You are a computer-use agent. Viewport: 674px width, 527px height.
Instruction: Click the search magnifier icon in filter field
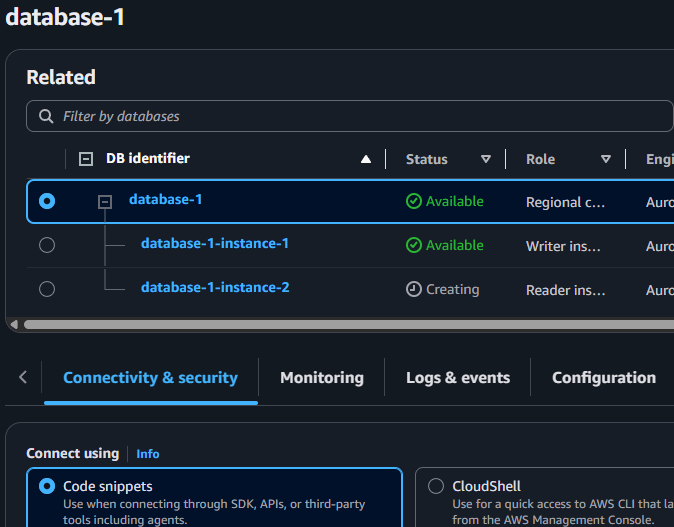pos(46,116)
